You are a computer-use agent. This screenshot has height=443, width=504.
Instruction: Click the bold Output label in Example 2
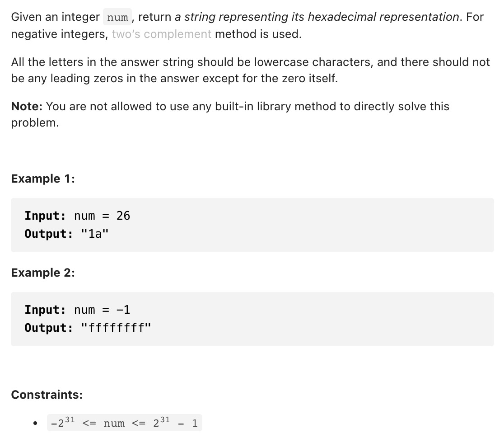point(49,328)
